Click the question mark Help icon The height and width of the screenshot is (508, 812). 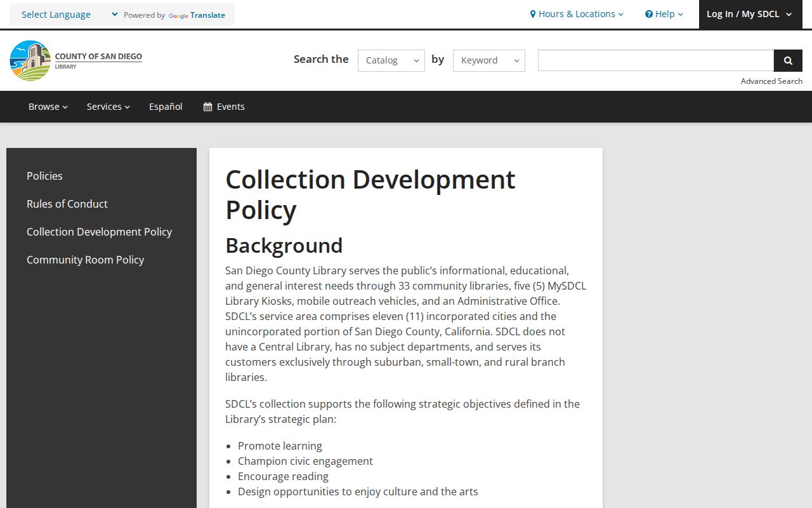(x=649, y=14)
